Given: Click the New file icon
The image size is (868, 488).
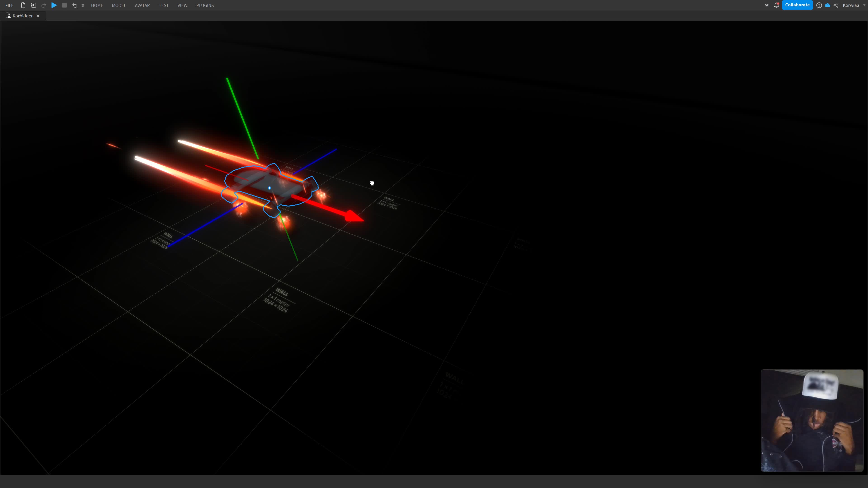Looking at the screenshot, I should click(23, 5).
